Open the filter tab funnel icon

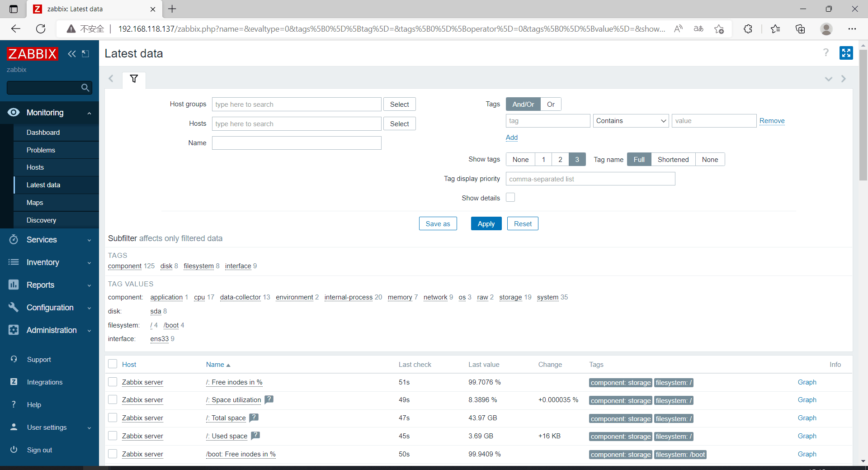[134, 79]
